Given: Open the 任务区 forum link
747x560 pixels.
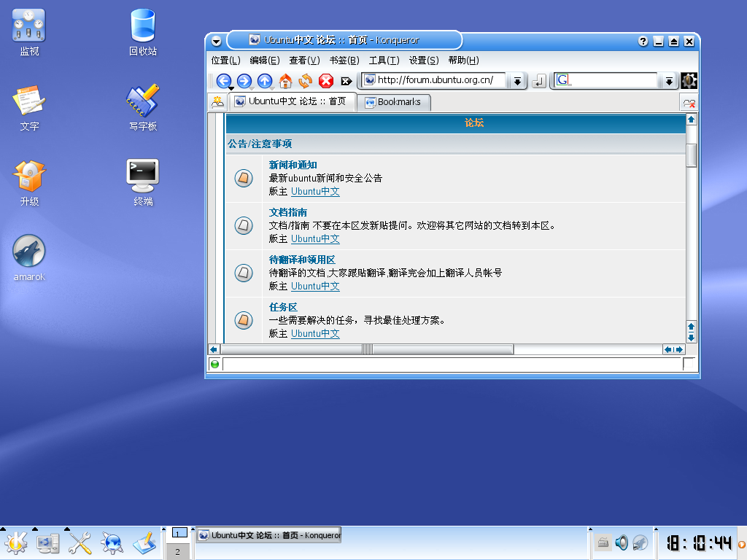Looking at the screenshot, I should pyautogui.click(x=283, y=307).
